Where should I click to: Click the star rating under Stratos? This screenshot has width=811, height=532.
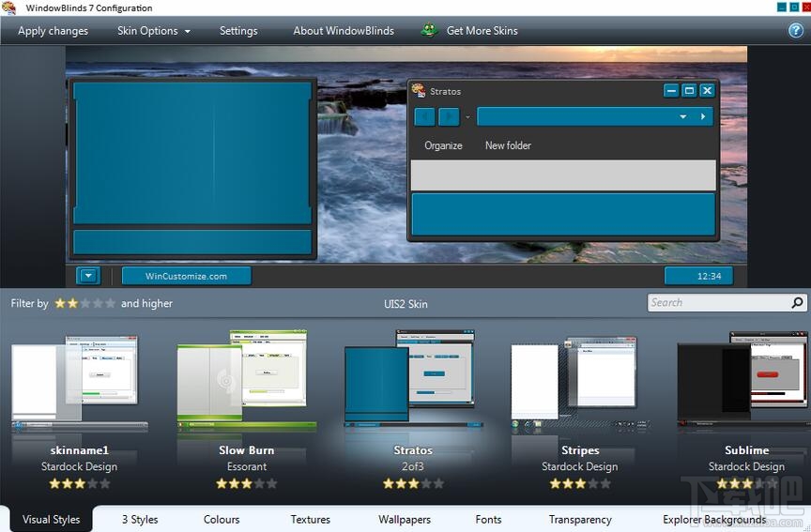click(x=413, y=484)
